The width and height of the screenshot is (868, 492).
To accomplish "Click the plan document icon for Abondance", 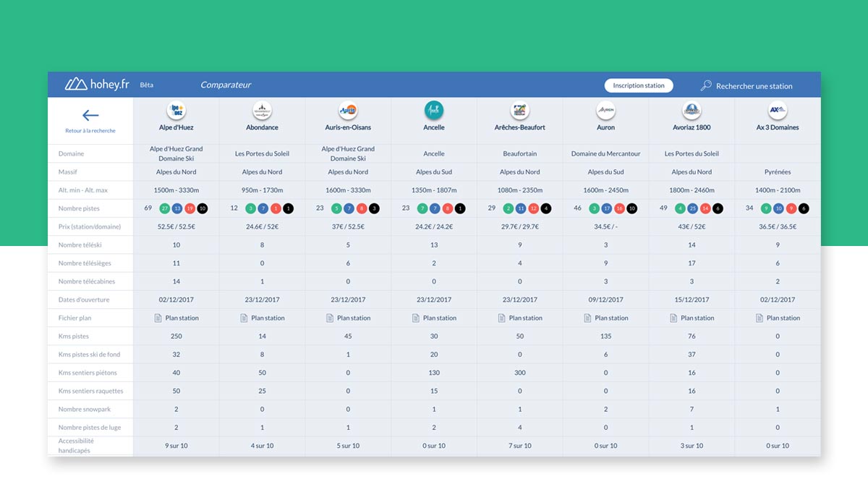I will (244, 318).
